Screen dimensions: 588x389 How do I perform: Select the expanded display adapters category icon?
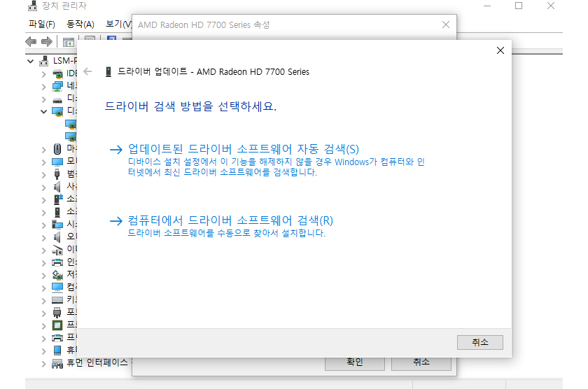coord(57,111)
